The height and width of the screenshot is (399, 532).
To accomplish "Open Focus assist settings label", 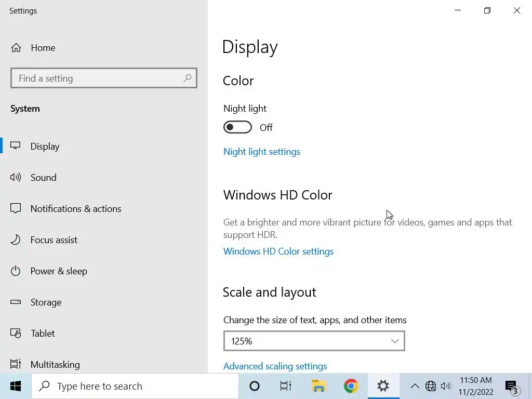I will (54, 240).
